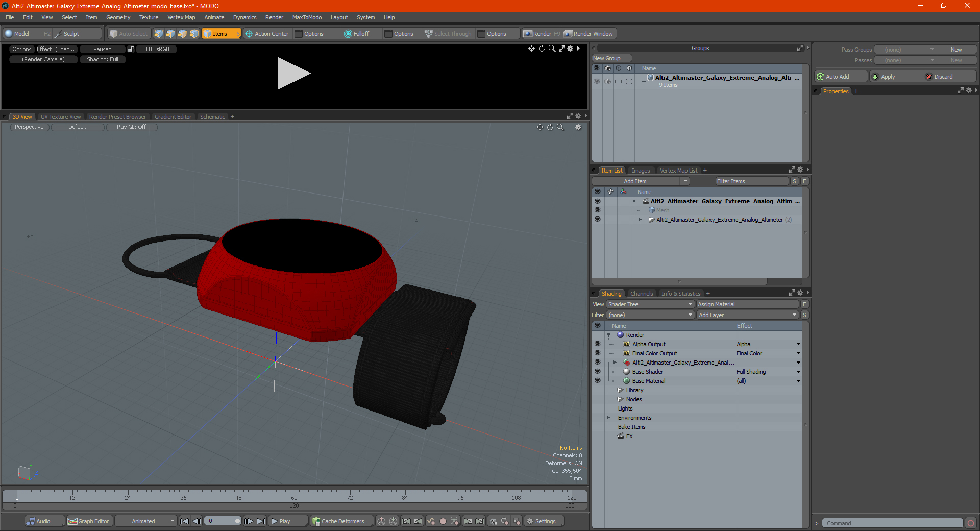Toggle visibility of Alpha Output layer

pos(597,344)
